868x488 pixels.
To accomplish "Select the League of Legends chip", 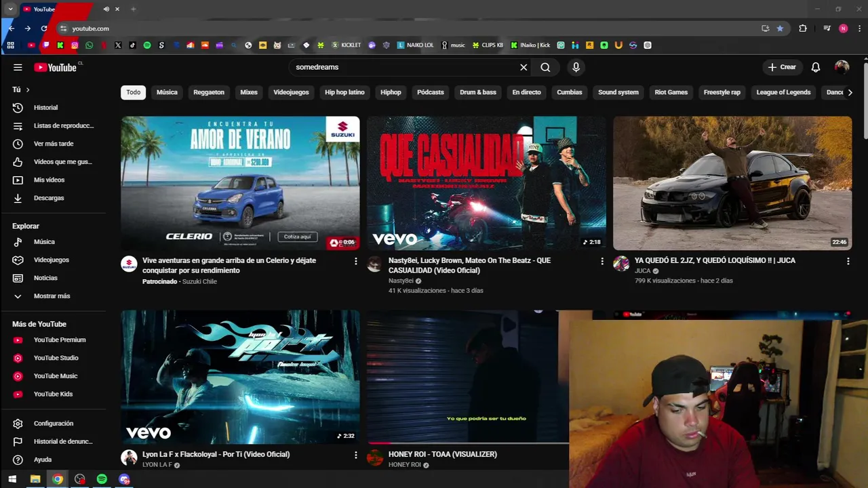I will tap(783, 92).
